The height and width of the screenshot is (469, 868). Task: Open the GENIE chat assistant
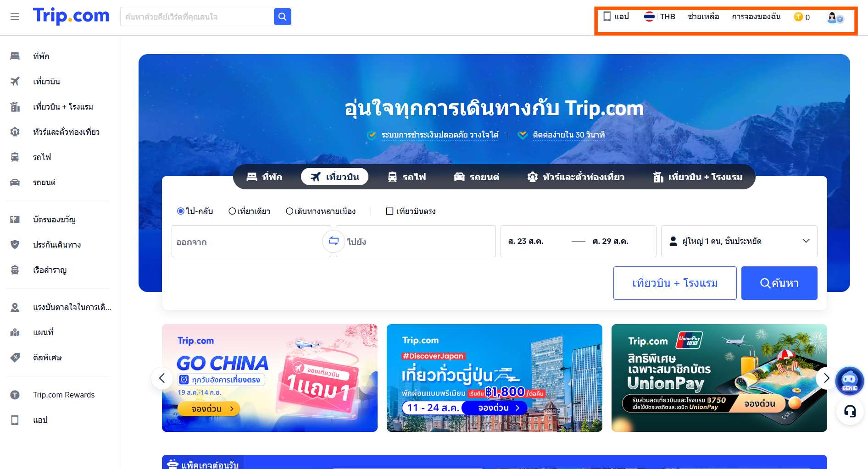point(849,381)
